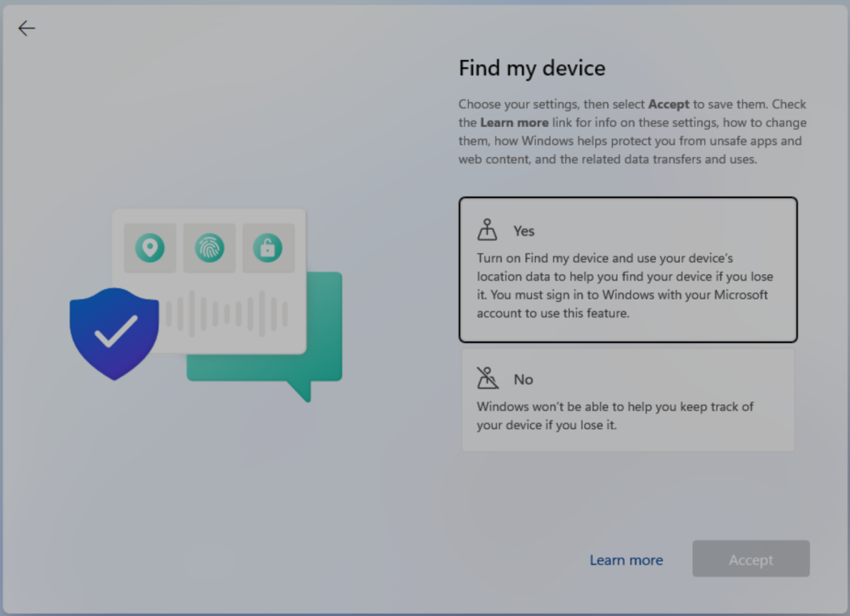Click the unlocked padlock icon in the illustration
850x616 pixels.
coord(269,248)
